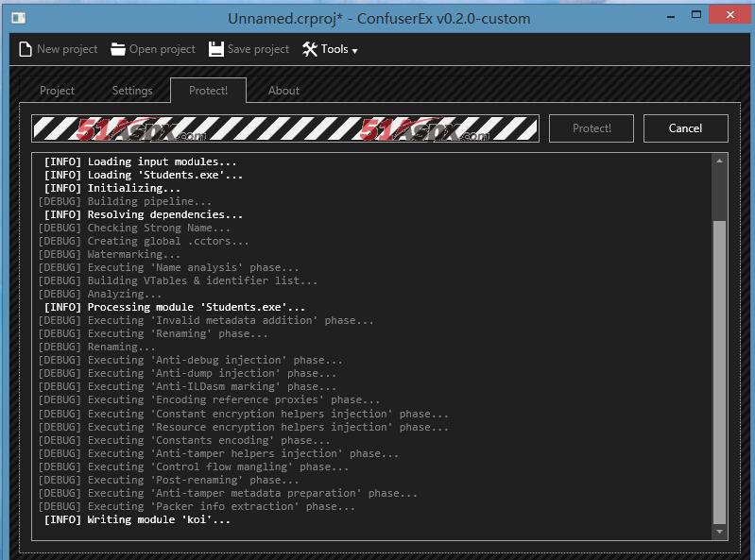Viewport: 755px width, 560px height.
Task: Click the ConfuserEx window icon in title bar
Action: [x=18, y=18]
